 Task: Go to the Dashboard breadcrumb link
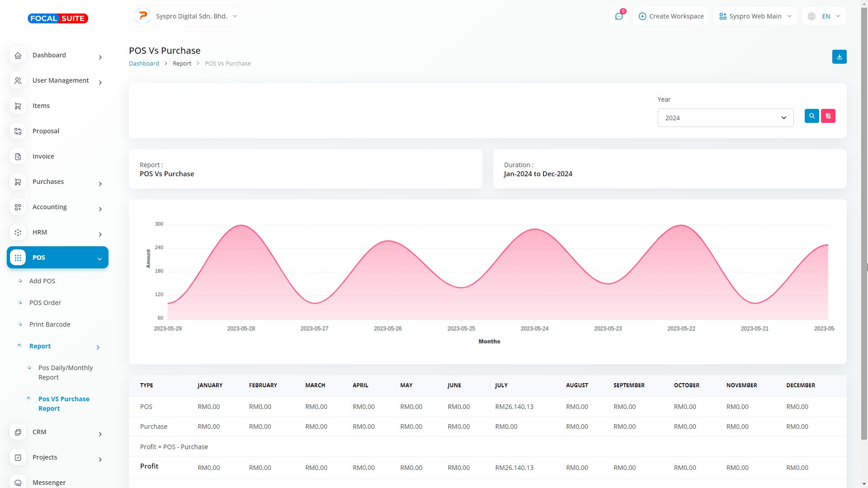coord(144,64)
